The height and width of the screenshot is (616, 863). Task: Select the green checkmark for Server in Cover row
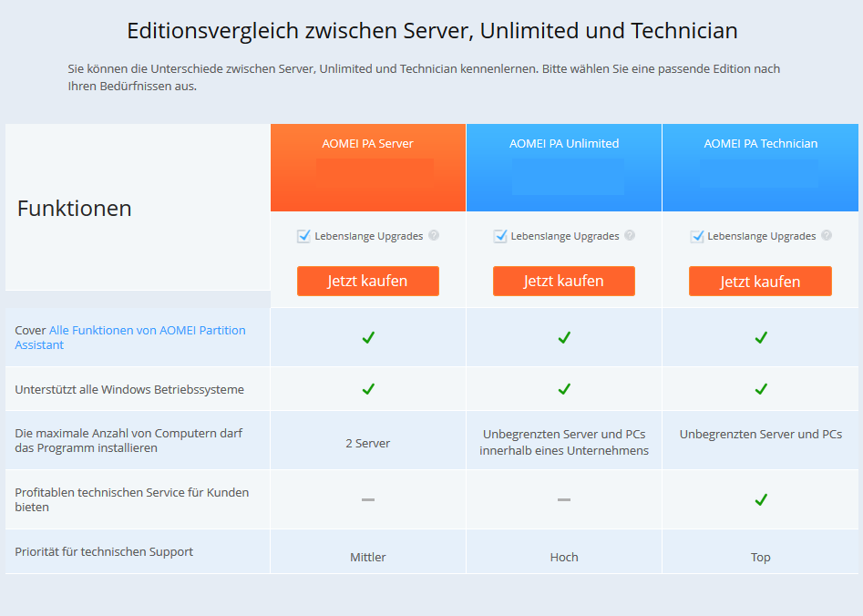pyautogui.click(x=367, y=337)
